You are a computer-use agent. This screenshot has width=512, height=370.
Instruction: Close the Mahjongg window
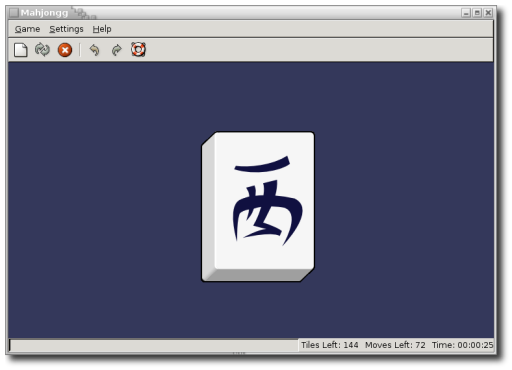[x=488, y=13]
